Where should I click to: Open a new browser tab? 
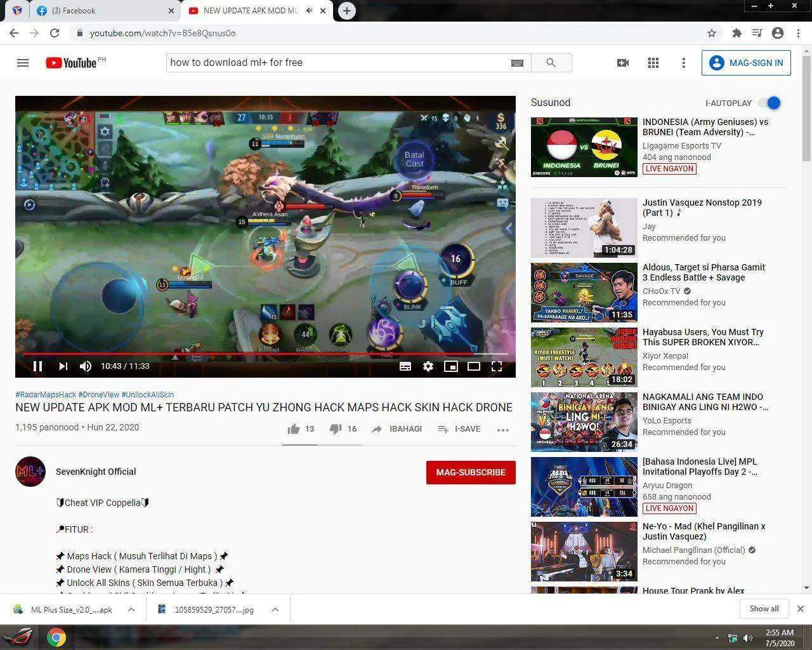pos(346,11)
